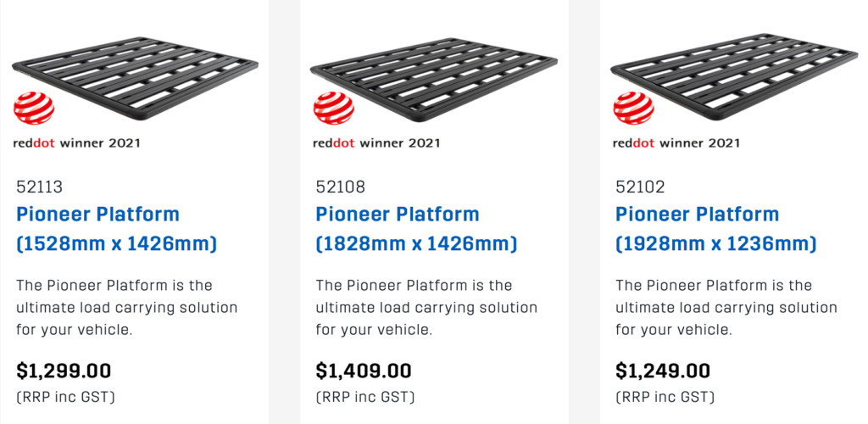Open Pioneer Platform (1828mm x 1426mm) link
This screenshot has width=868, height=424.
click(x=416, y=229)
